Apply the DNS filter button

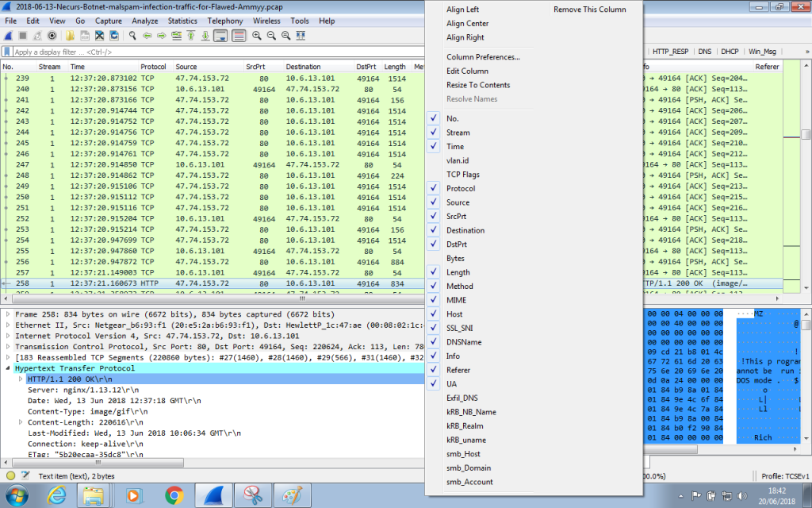[704, 52]
